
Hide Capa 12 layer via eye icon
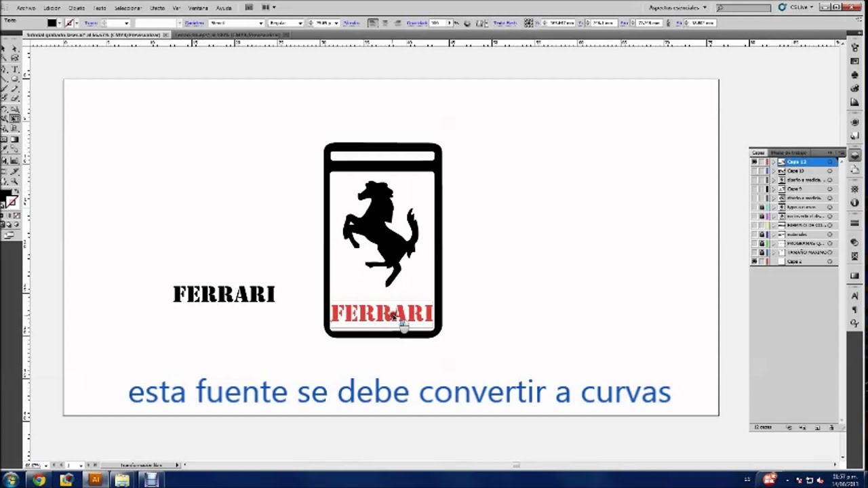point(754,162)
